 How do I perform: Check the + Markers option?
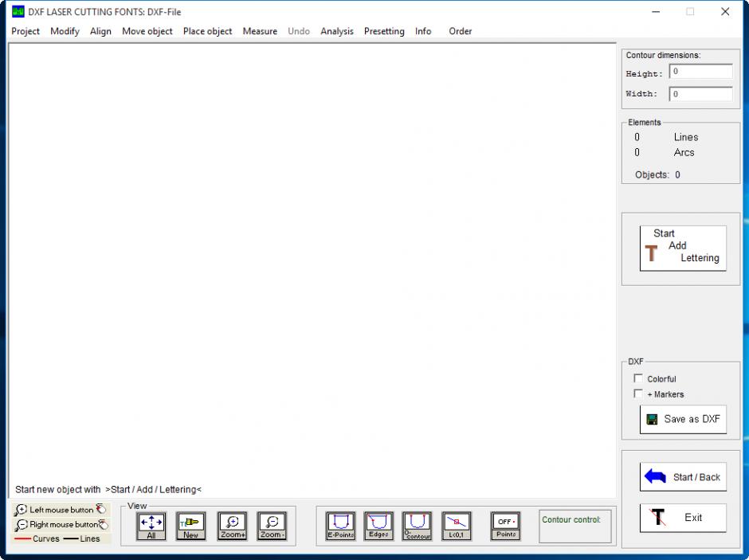[x=637, y=394]
